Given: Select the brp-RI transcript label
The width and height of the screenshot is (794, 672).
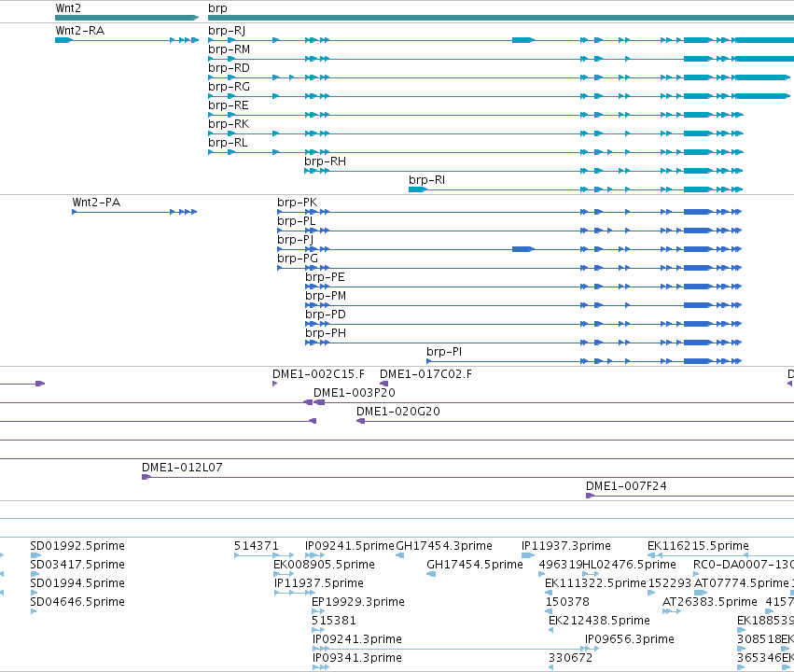Looking at the screenshot, I should click(x=427, y=180).
